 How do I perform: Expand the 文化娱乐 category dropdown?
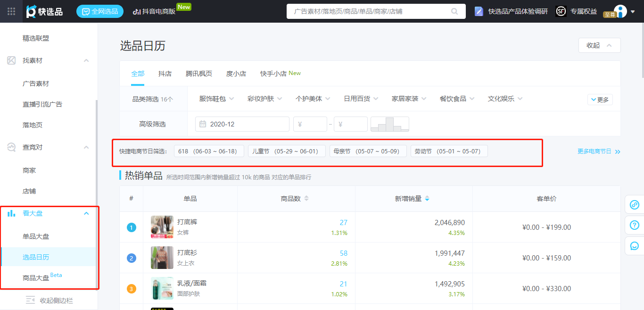click(x=505, y=99)
